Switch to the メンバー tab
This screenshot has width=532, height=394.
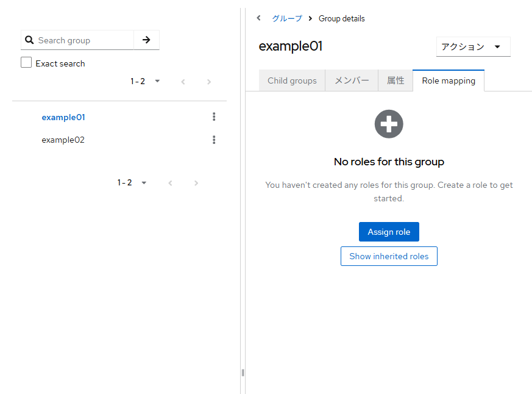pyautogui.click(x=352, y=81)
